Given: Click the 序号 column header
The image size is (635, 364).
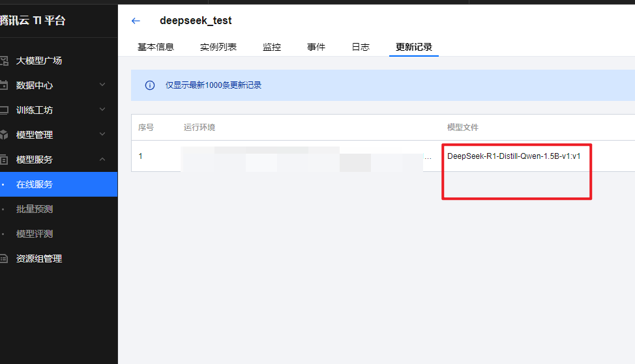Looking at the screenshot, I should pos(146,128).
